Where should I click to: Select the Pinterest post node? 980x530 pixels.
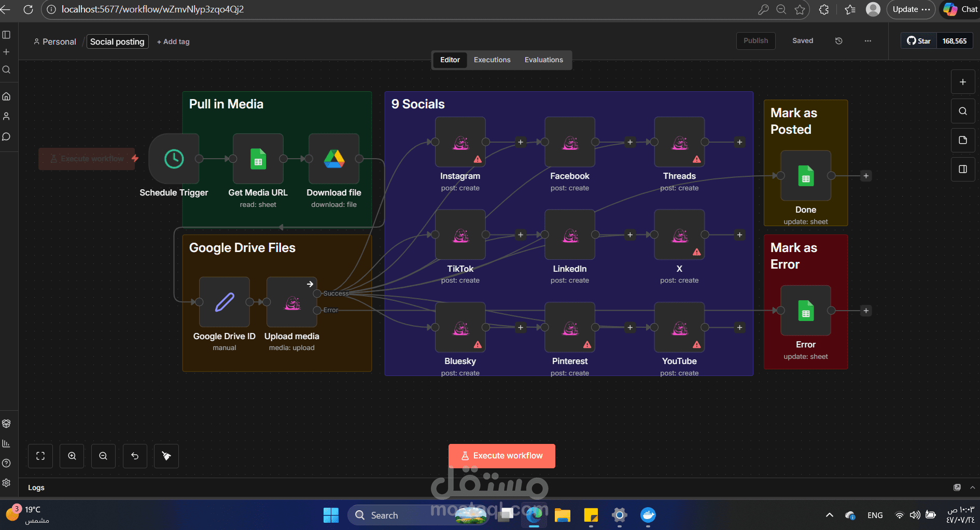click(x=570, y=327)
